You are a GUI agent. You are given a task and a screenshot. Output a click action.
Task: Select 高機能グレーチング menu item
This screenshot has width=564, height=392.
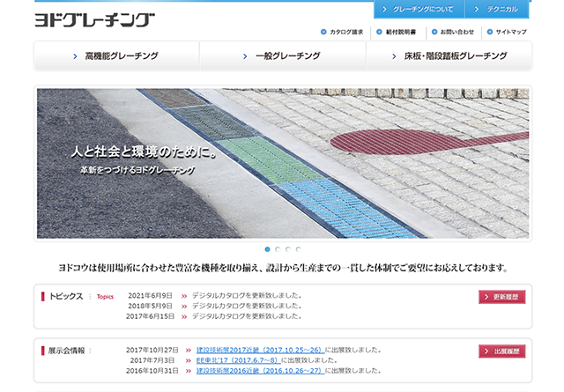[116, 56]
